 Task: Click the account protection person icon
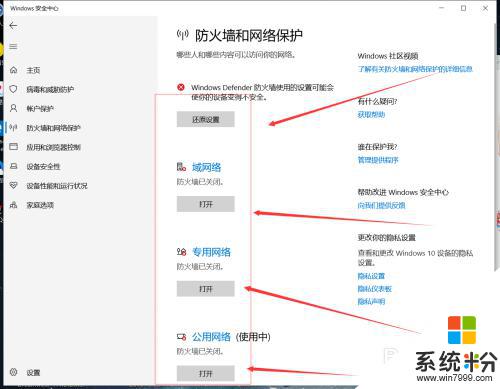coord(13,108)
